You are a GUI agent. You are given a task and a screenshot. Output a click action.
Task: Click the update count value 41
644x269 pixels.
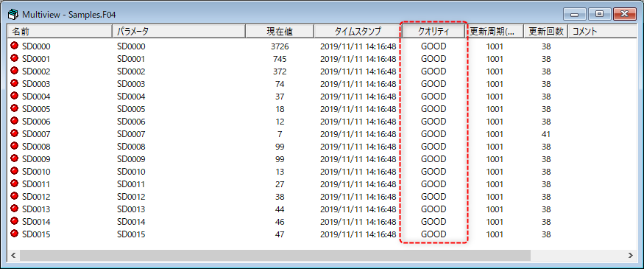tap(546, 134)
